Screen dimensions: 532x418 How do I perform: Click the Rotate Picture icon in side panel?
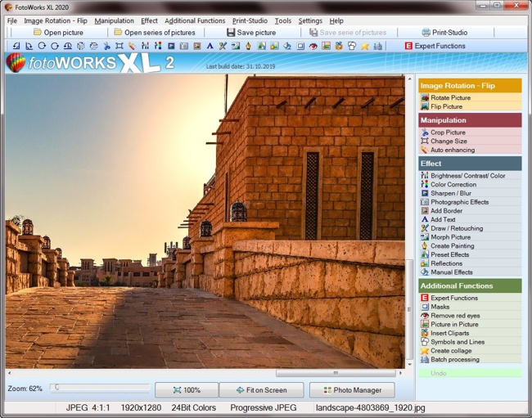click(x=425, y=97)
